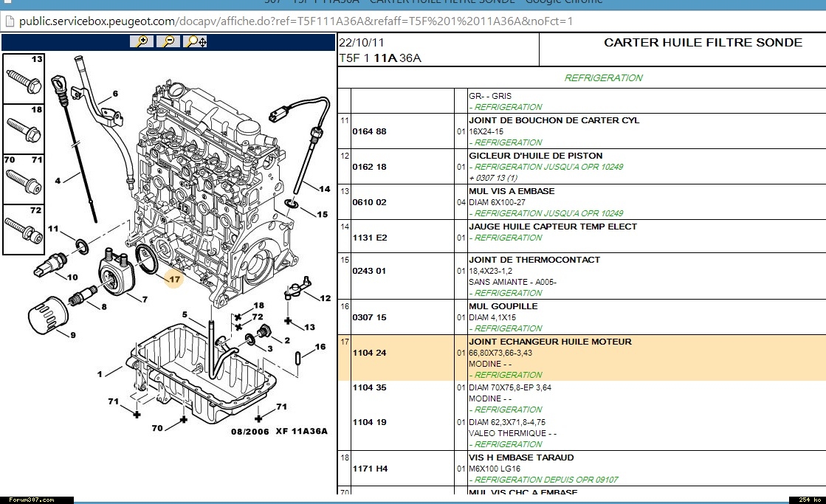
Task: Zoom out of the parts diagram
Action: pyautogui.click(x=168, y=41)
